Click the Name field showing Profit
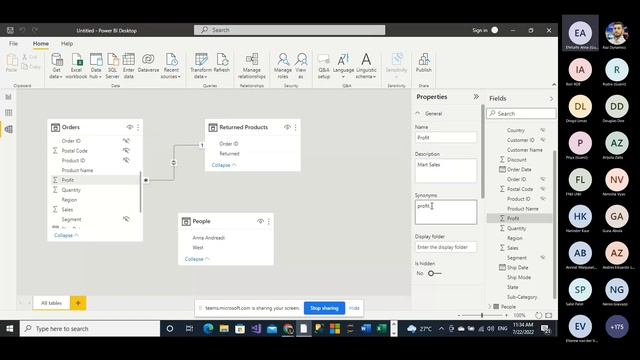The height and width of the screenshot is (360, 640). 446,138
